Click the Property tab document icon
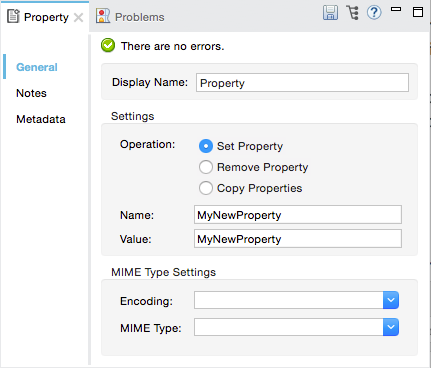This screenshot has width=431, height=368. click(13, 16)
